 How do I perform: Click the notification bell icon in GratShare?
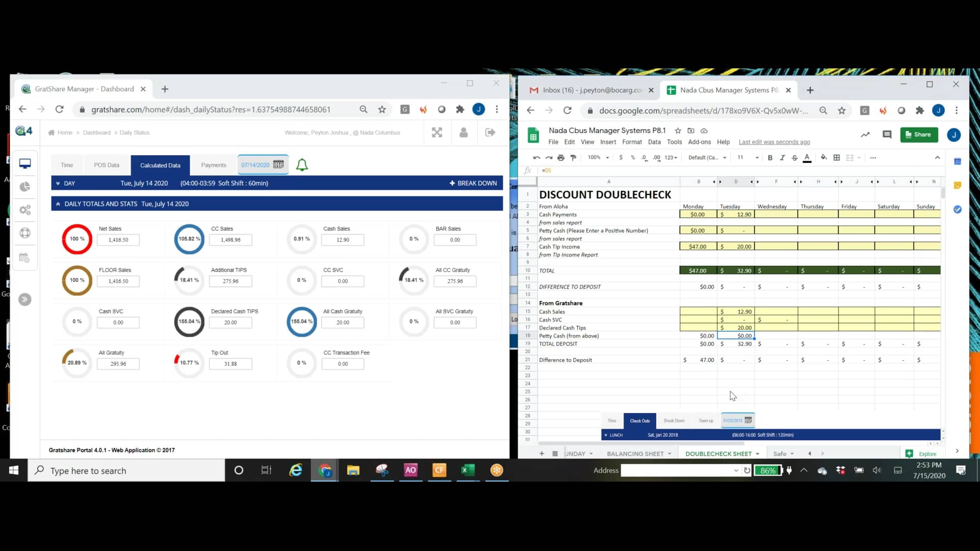click(x=302, y=165)
